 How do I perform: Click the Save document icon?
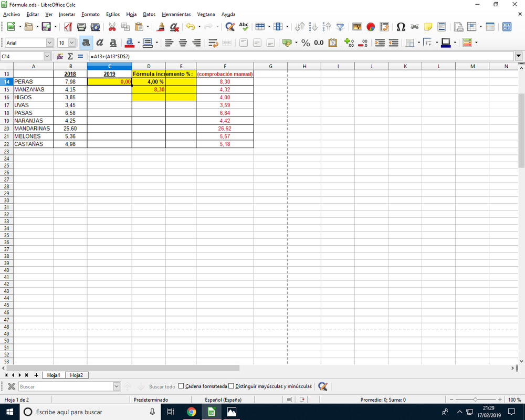coord(46,26)
